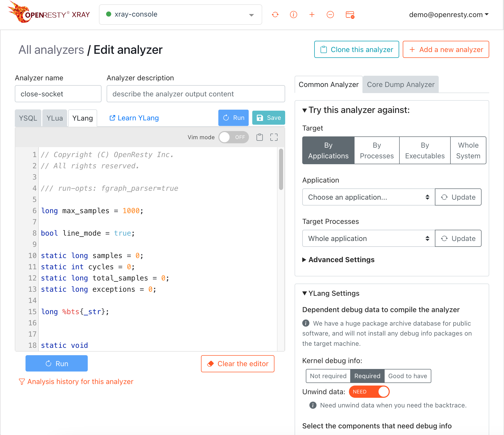The width and height of the screenshot is (504, 435).
Task: Set kernel debug info to Not required
Action: tap(328, 376)
